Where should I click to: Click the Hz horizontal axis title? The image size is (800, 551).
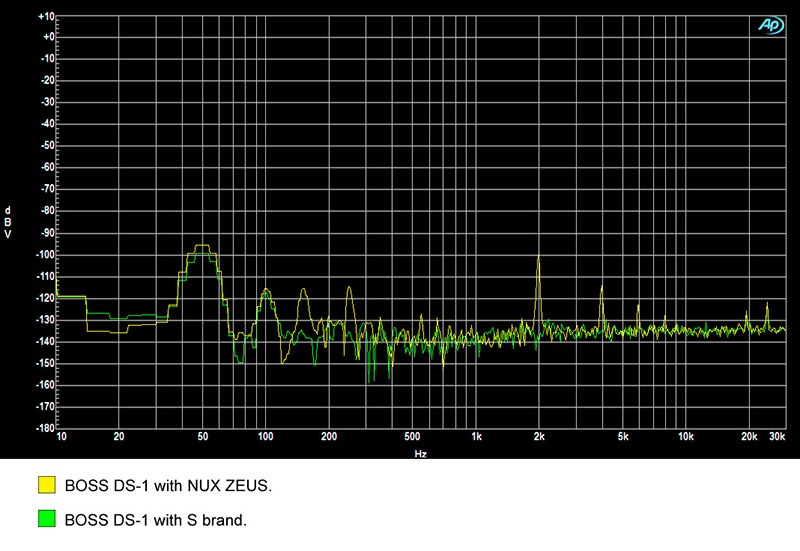[x=420, y=452]
